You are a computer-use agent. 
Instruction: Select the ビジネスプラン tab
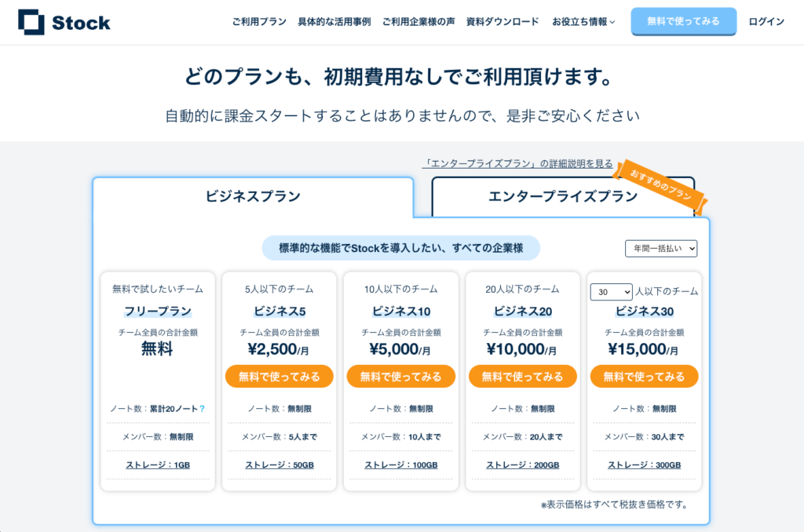click(x=253, y=197)
